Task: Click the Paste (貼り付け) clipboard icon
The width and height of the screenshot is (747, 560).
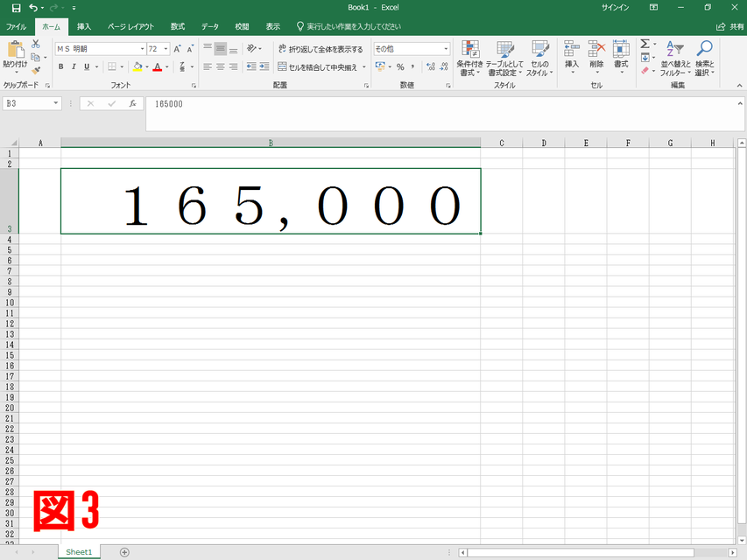Action: pos(15,50)
